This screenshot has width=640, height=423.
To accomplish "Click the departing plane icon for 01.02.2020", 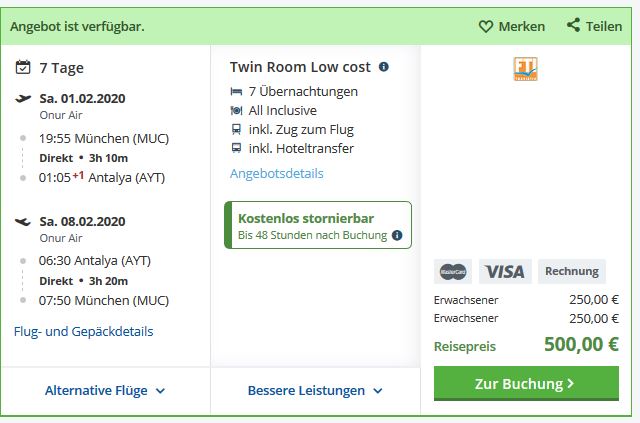I will [x=23, y=98].
